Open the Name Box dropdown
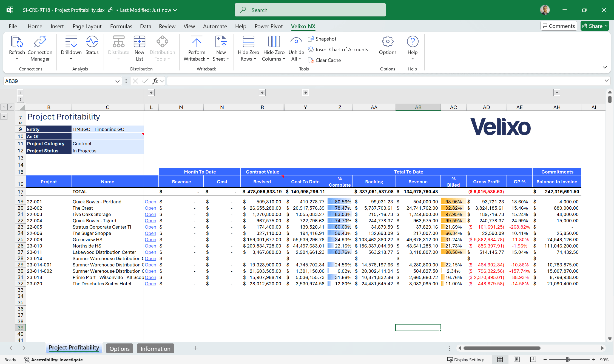The width and height of the screenshot is (614, 364). pyautogui.click(x=117, y=81)
